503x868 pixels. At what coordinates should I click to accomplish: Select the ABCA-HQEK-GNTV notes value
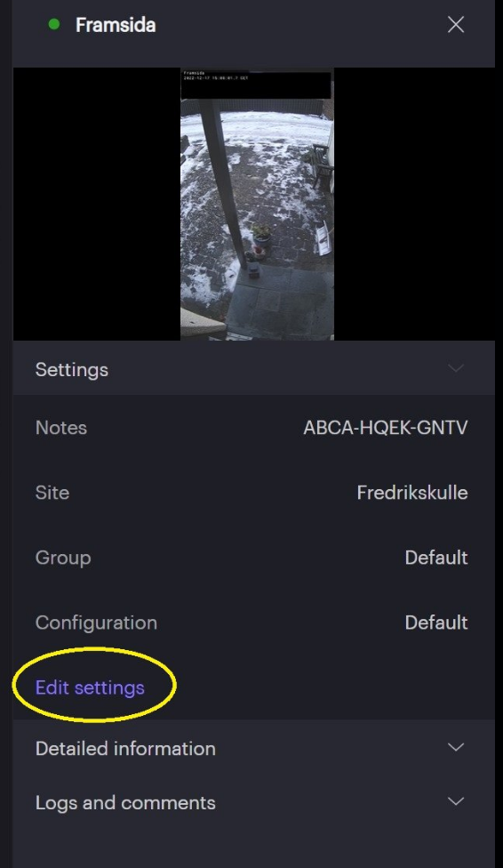tap(386, 428)
